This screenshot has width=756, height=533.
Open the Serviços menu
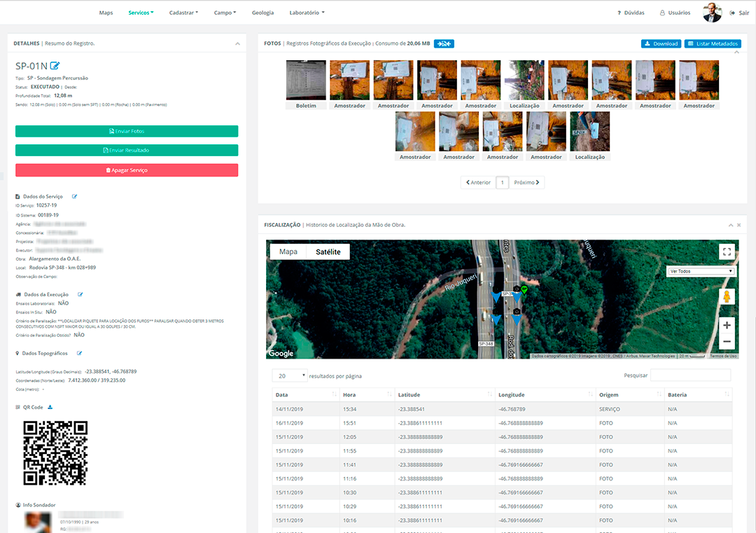pos(141,13)
